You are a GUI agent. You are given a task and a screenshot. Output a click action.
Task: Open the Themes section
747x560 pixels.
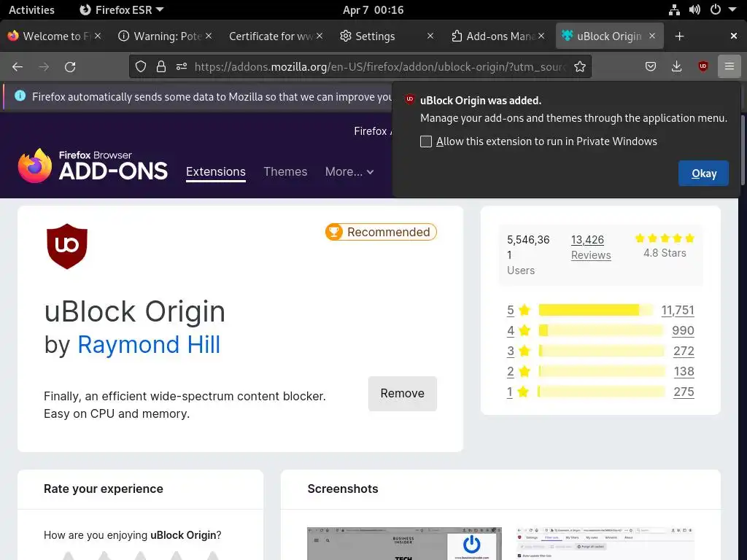pos(285,171)
